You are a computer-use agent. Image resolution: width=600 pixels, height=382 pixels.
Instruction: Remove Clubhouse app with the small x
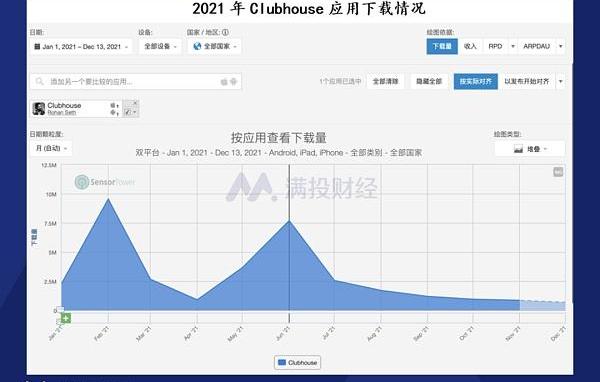click(135, 103)
